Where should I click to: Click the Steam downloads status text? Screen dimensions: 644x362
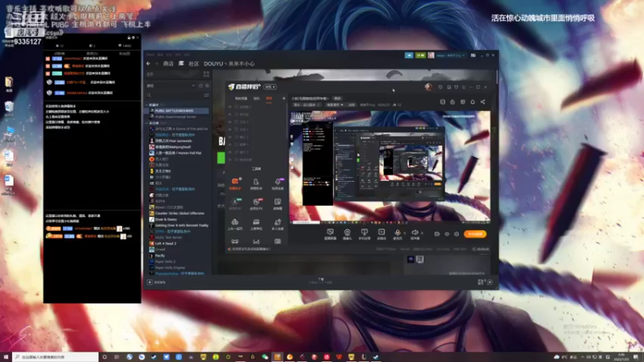point(320,280)
